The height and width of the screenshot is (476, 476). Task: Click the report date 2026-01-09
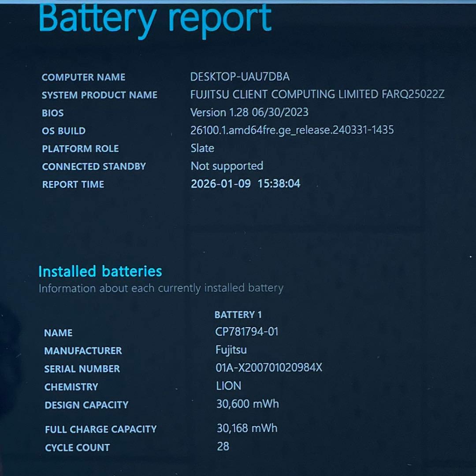tap(221, 184)
